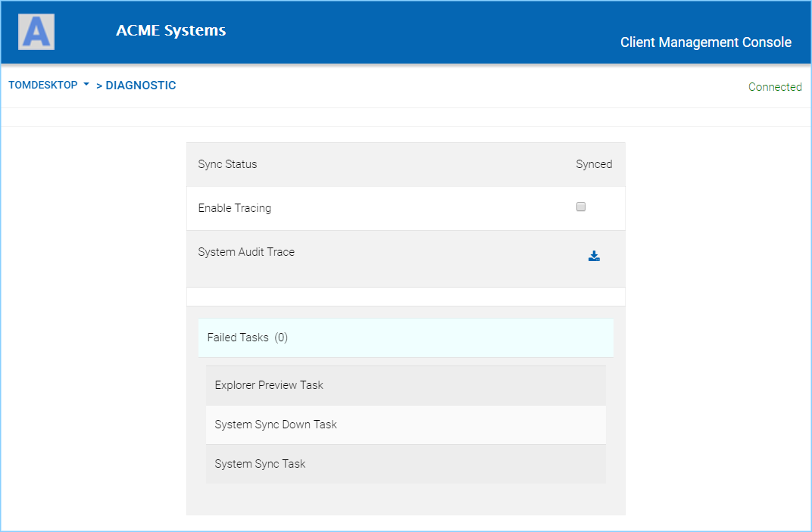
Task: Expand the Failed Tasks (0) header
Action: click(x=406, y=338)
